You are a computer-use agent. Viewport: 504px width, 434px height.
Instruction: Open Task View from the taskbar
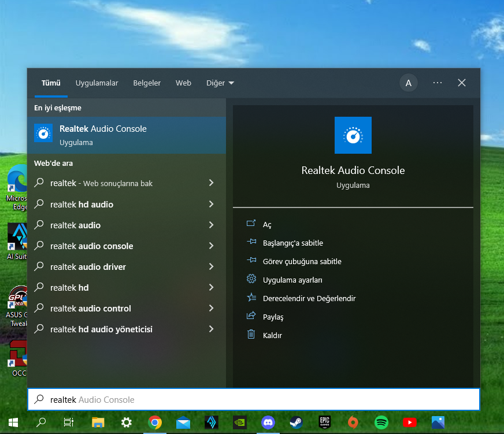pos(69,422)
